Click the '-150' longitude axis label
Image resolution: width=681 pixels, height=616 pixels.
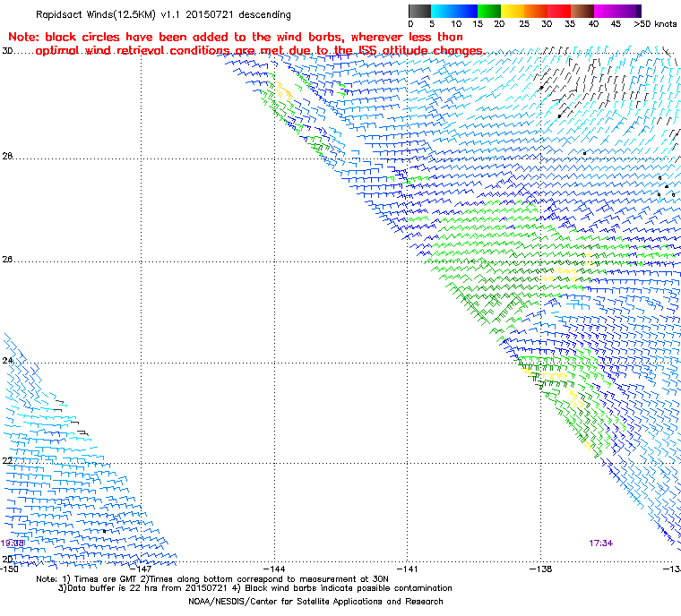coord(10,569)
